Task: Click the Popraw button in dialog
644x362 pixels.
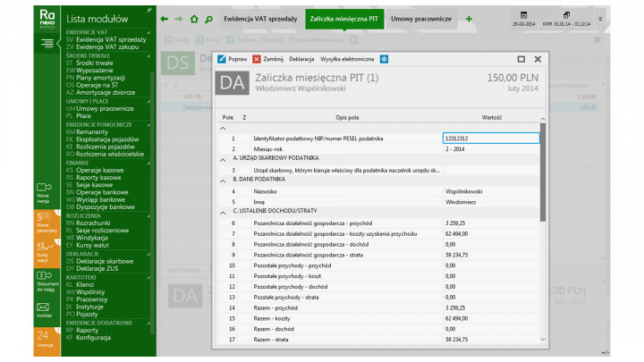Action: (233, 59)
